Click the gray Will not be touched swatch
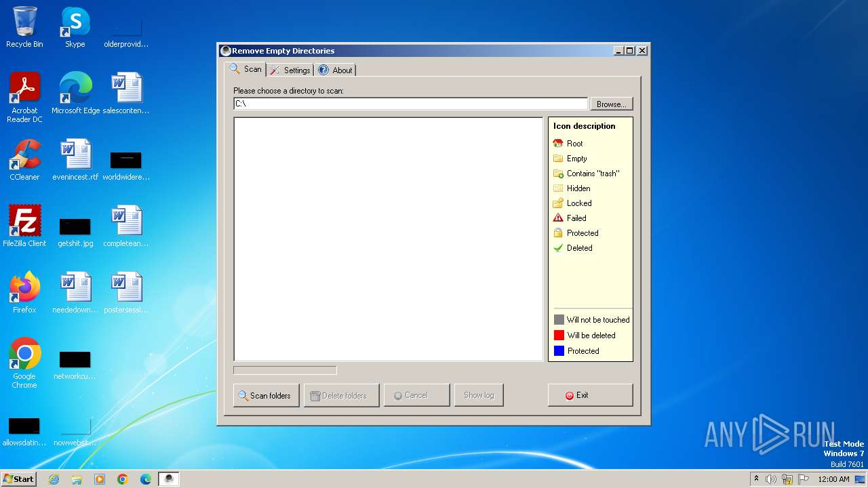The image size is (868, 488). tap(559, 319)
